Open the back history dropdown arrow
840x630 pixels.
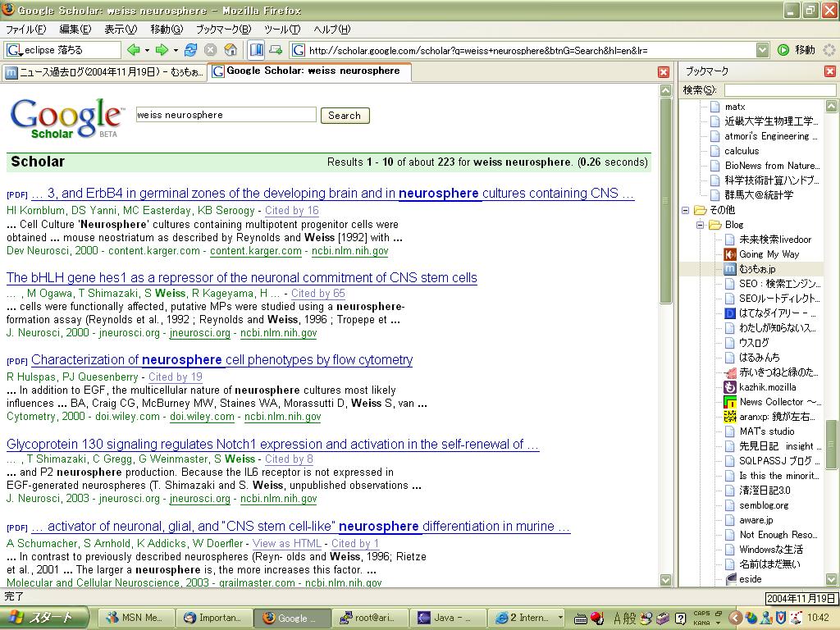(x=147, y=50)
